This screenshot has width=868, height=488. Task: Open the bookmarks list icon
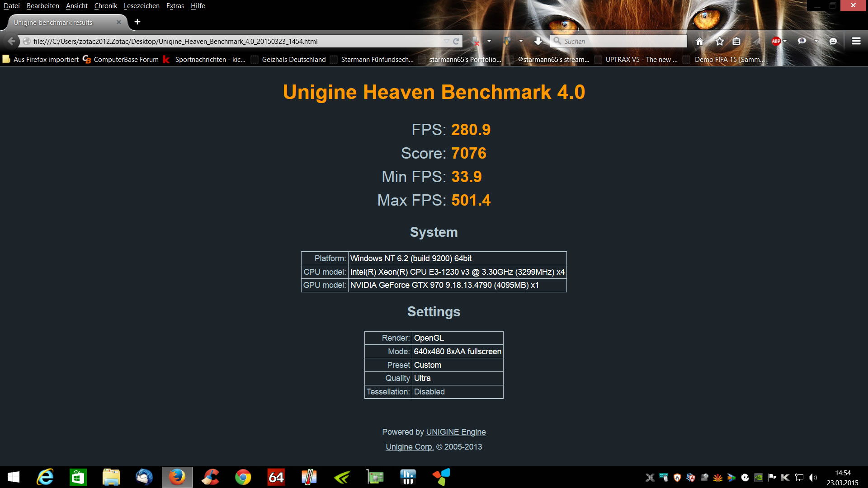[x=736, y=41]
